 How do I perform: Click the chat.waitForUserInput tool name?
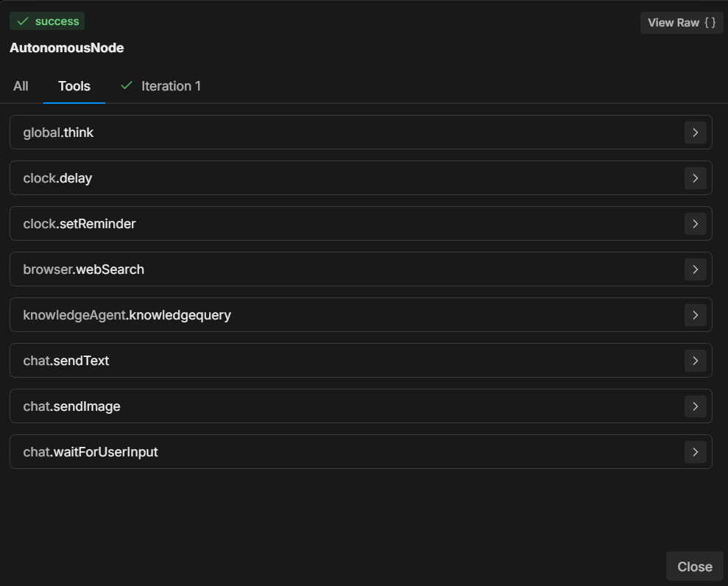click(91, 452)
